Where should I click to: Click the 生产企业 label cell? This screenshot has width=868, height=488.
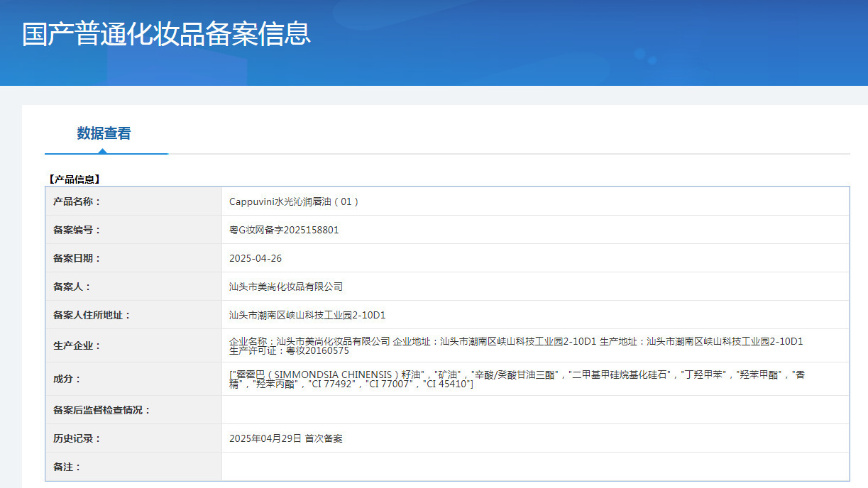(x=133, y=345)
